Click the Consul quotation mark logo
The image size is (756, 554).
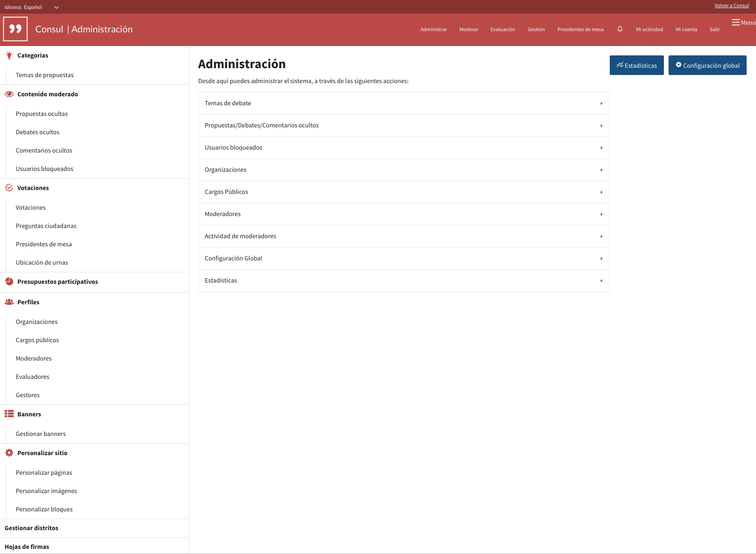point(15,29)
